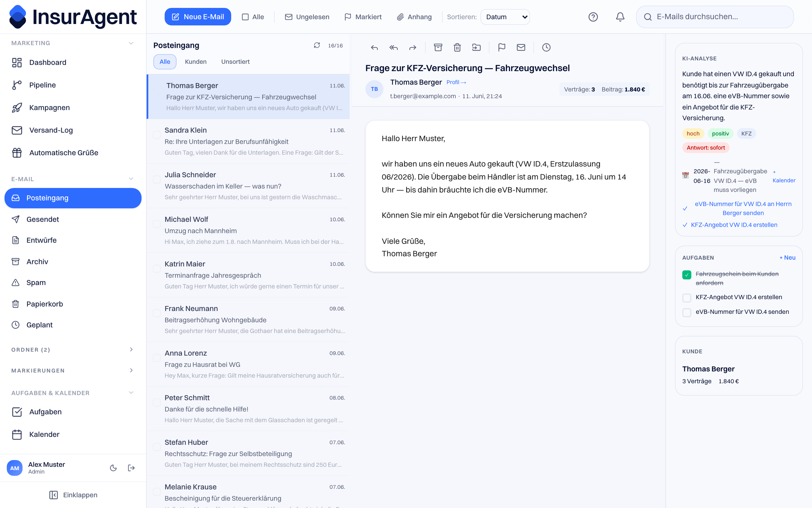Screen dimensions: 812x508
Task: Refresh the Posteingang list
Action: pyautogui.click(x=317, y=45)
